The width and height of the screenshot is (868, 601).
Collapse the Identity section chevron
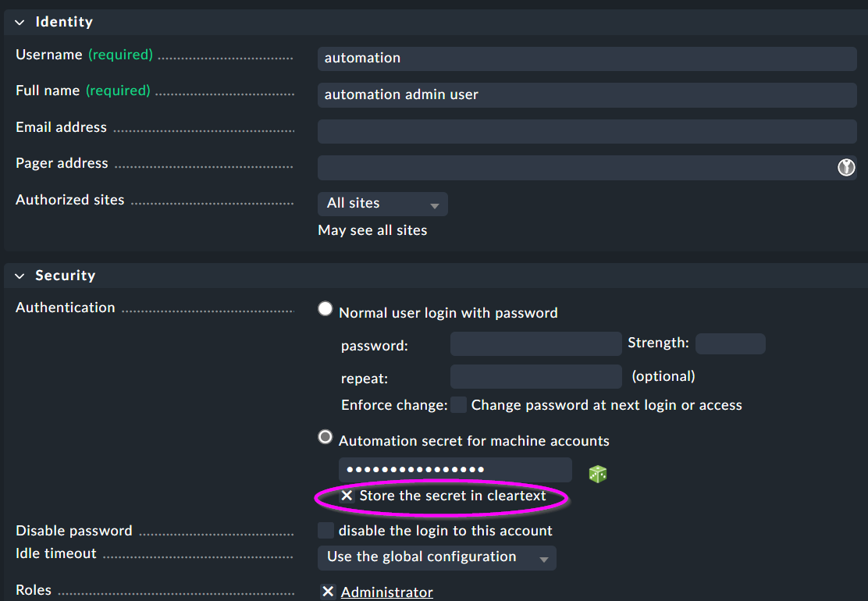(x=20, y=23)
